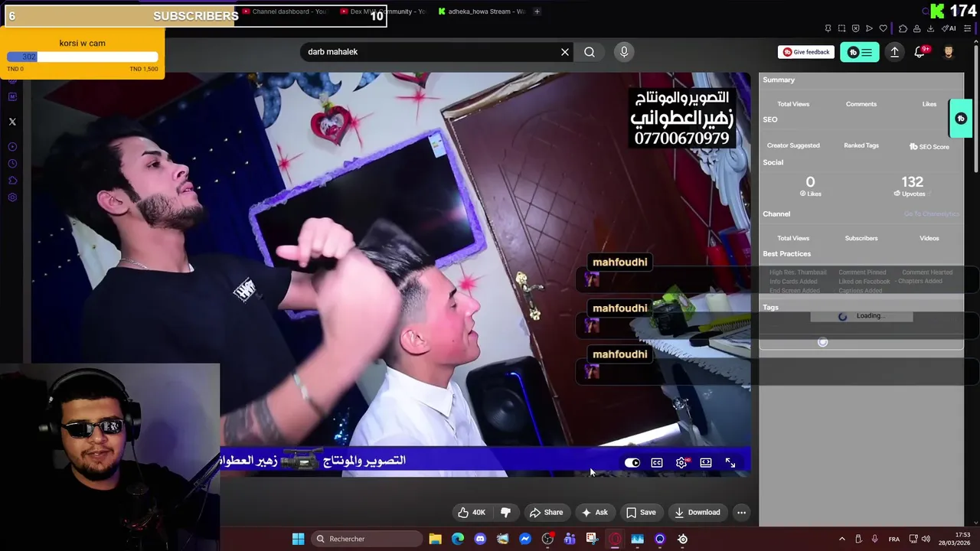Image resolution: width=980 pixels, height=551 pixels.
Task: Like the video with 40K likes
Action: pyautogui.click(x=472, y=513)
